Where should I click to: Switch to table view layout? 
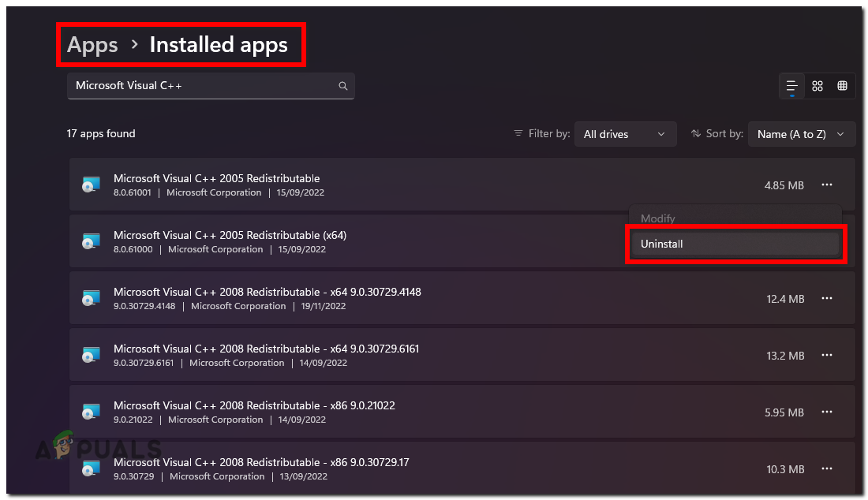842,86
